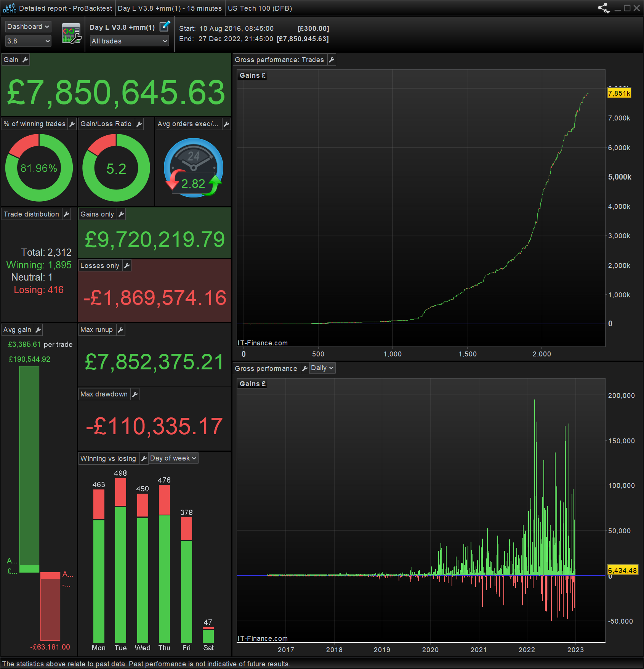
Task: Click the 81.96% winning trades donut chart
Action: (x=39, y=168)
